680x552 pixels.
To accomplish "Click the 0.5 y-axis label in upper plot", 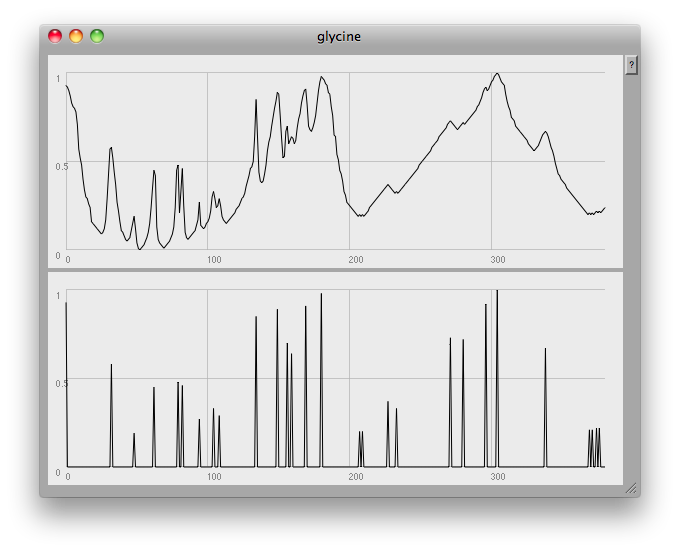I will click(59, 166).
